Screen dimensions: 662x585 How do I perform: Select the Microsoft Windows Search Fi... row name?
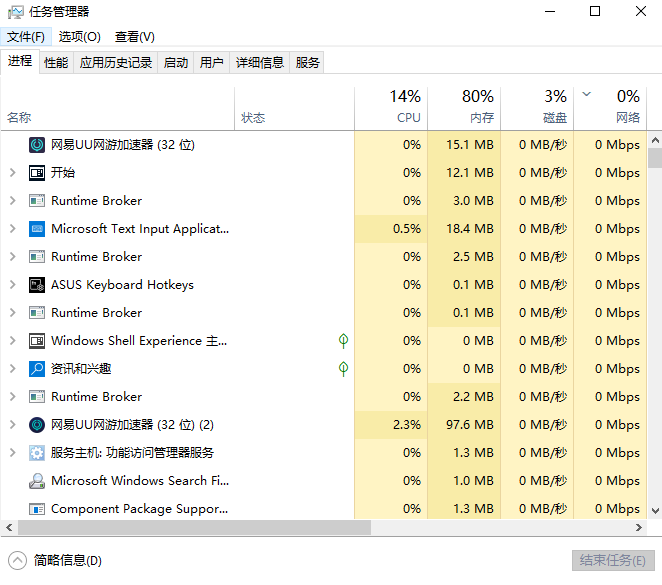click(x=140, y=481)
